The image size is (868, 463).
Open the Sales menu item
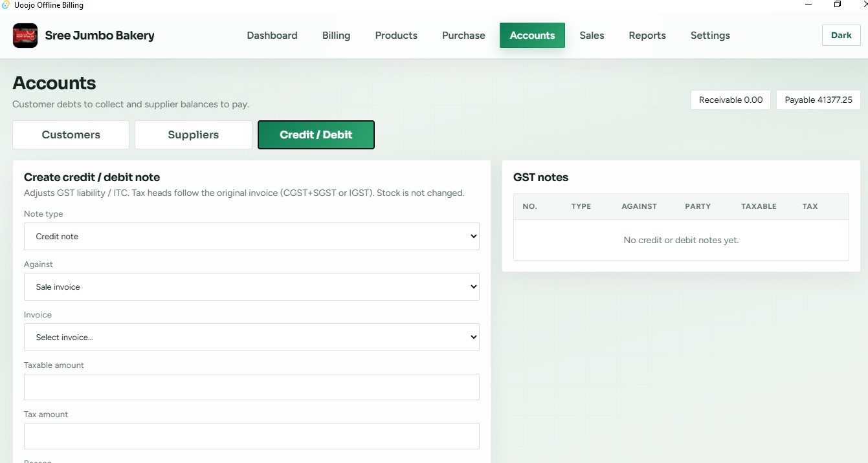(592, 36)
